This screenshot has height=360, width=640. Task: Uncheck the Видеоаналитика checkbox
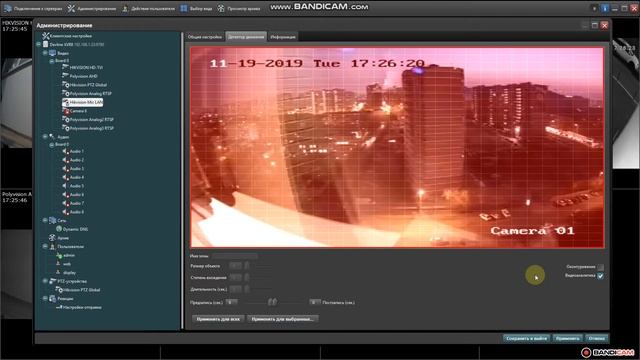click(601, 276)
